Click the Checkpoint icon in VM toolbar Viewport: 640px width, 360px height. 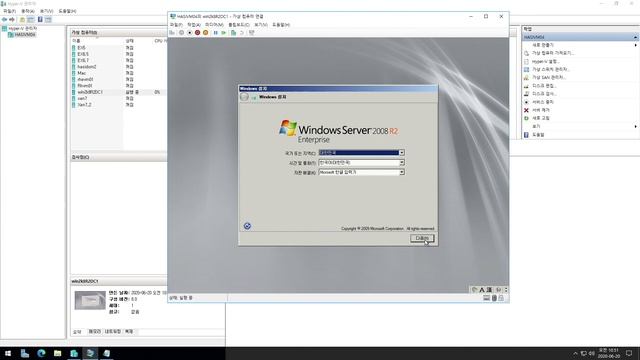coord(233,33)
